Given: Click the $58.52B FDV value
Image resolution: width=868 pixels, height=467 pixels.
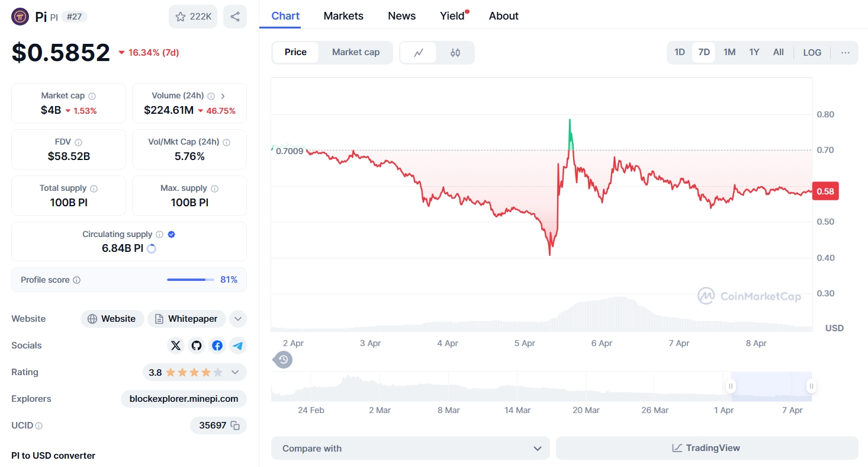Looking at the screenshot, I should 69,156.
